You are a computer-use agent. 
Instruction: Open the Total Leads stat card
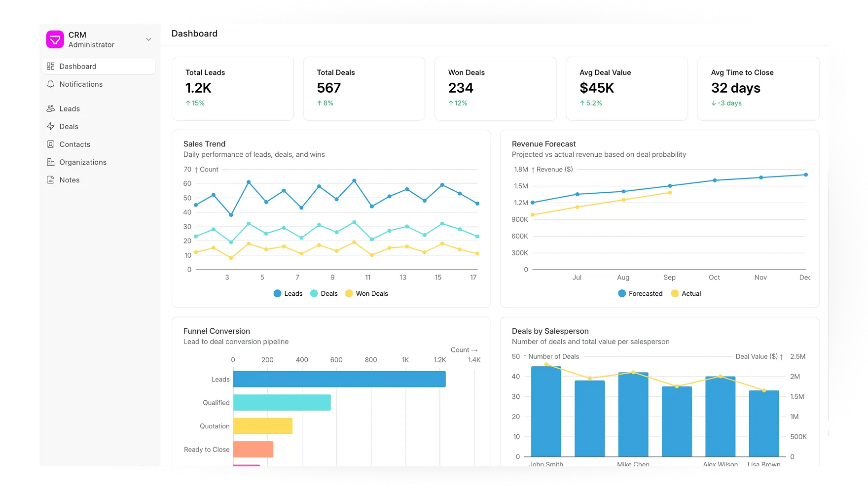(232, 88)
